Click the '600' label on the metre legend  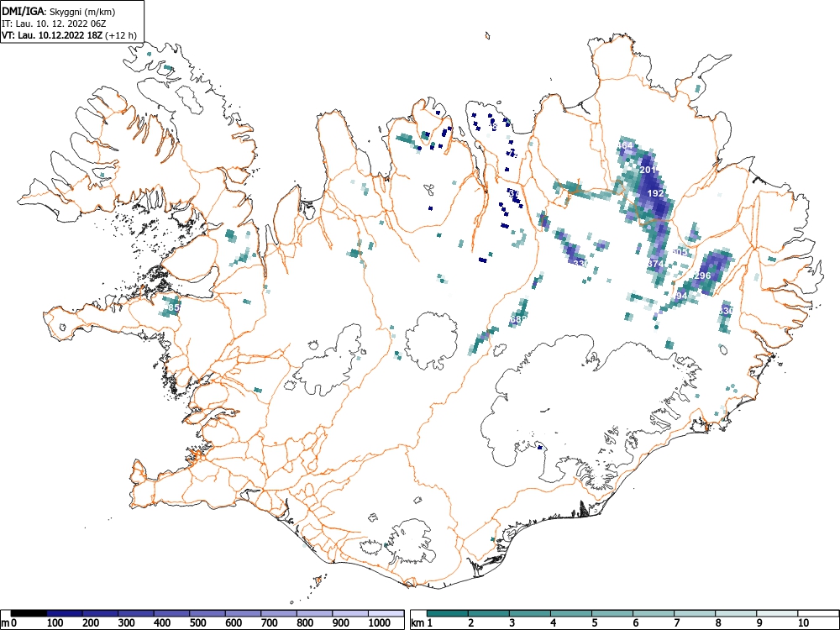point(234,623)
